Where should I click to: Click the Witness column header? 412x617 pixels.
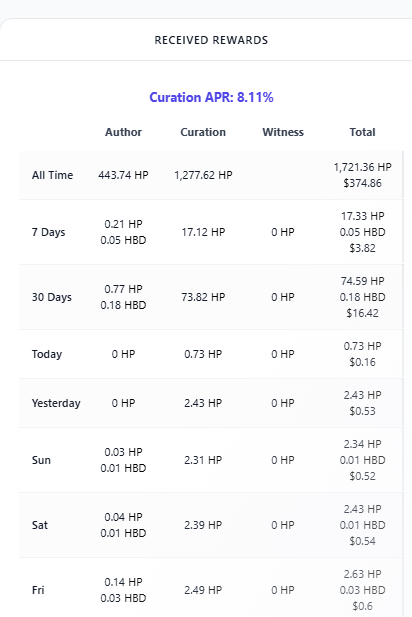point(283,132)
